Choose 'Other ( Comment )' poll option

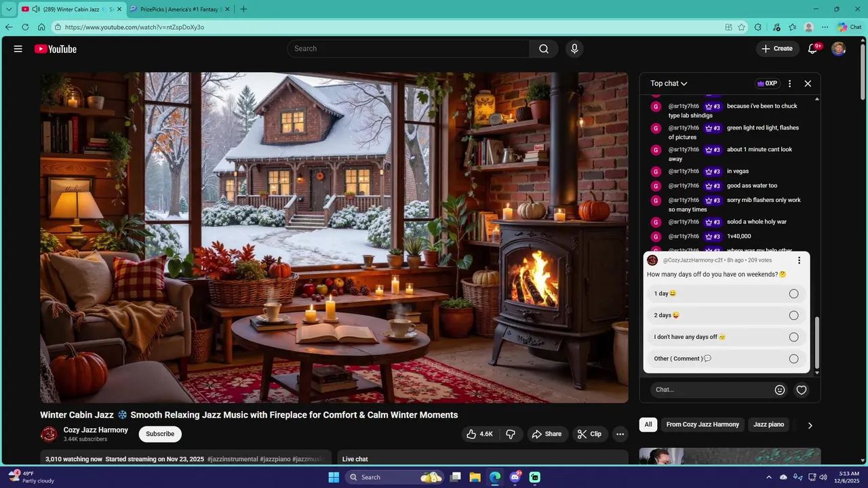[x=726, y=359]
